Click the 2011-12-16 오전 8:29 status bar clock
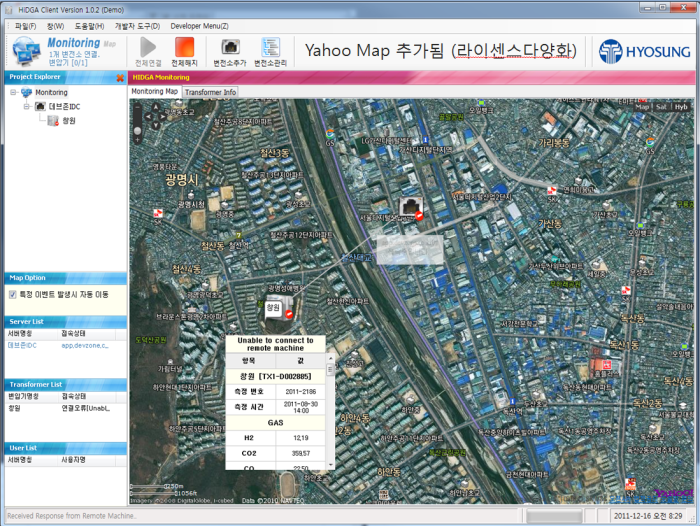The width and height of the screenshot is (700, 526). (648, 516)
